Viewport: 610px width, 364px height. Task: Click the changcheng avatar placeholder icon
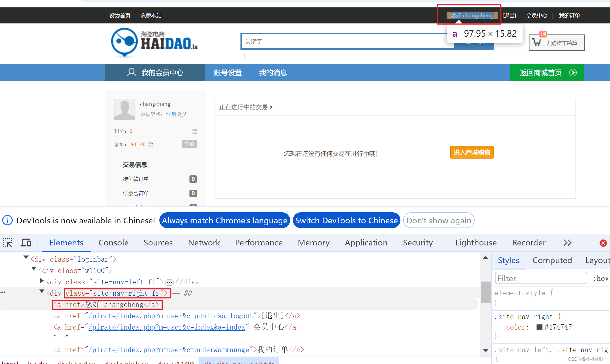[x=125, y=109]
